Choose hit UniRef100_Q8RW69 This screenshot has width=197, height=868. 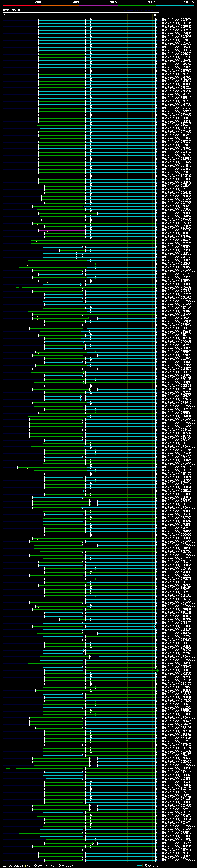point(177,71)
